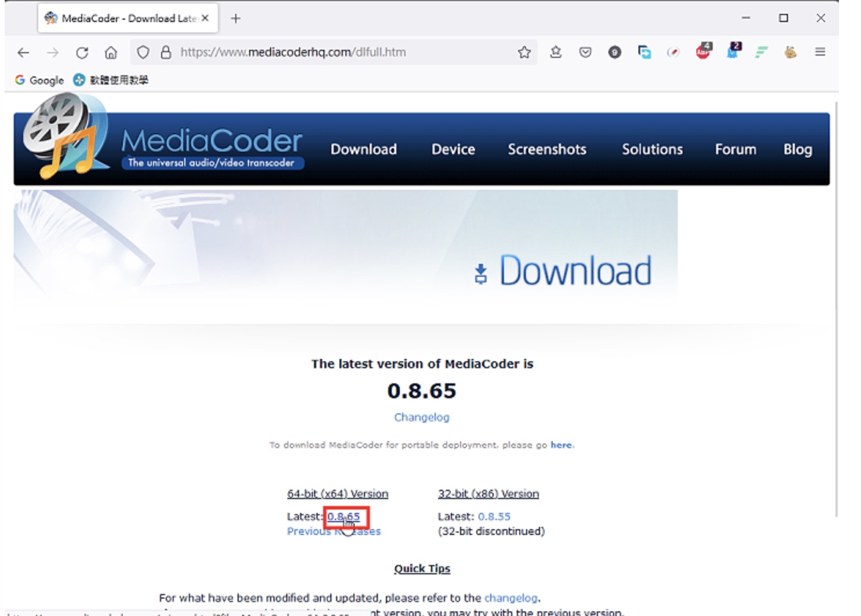The width and height of the screenshot is (861, 616).
Task: Open the blue extension with badge 2
Action: pyautogui.click(x=734, y=51)
